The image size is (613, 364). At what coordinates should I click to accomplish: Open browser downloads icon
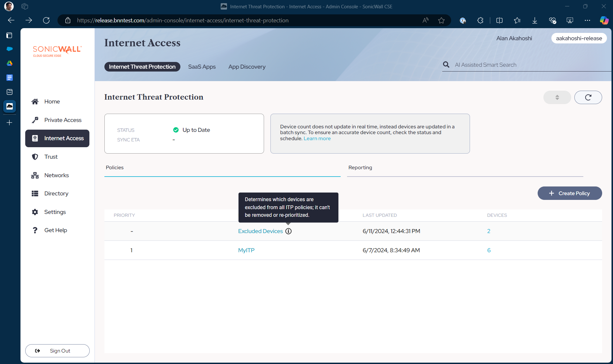click(534, 20)
